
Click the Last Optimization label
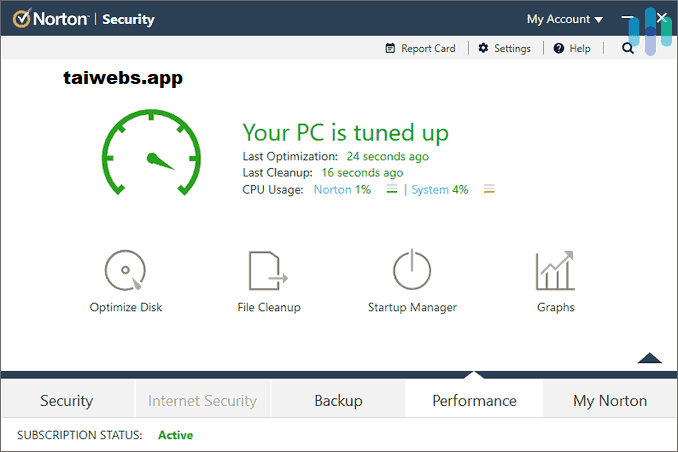click(290, 156)
